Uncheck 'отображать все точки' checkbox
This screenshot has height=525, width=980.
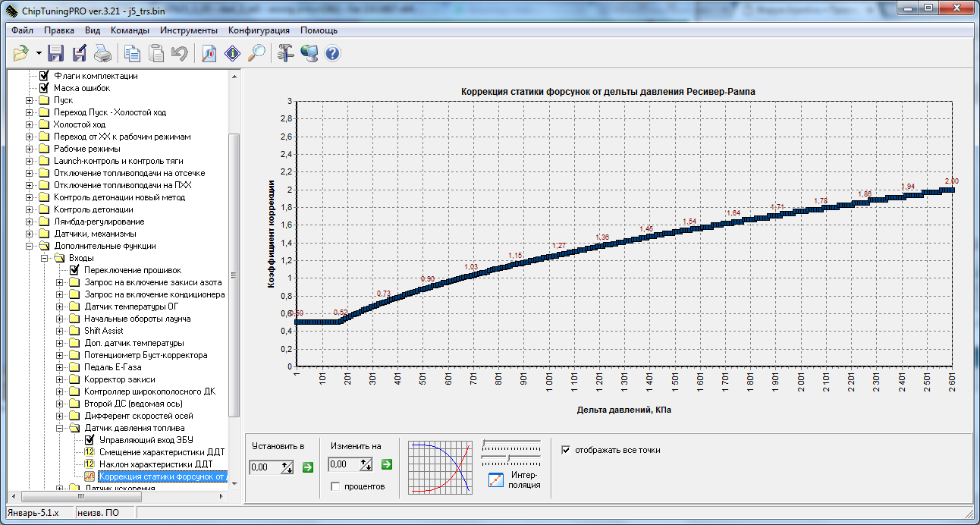point(565,450)
